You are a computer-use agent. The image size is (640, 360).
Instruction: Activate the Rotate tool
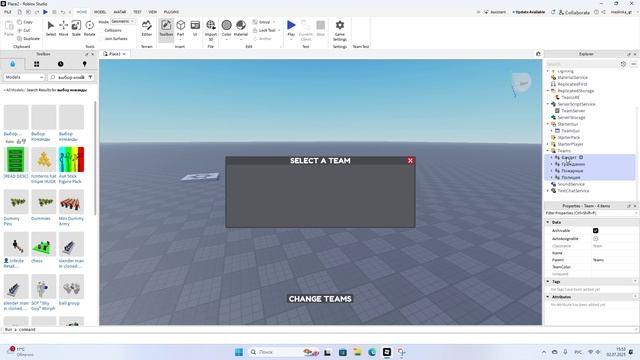[x=89, y=29]
